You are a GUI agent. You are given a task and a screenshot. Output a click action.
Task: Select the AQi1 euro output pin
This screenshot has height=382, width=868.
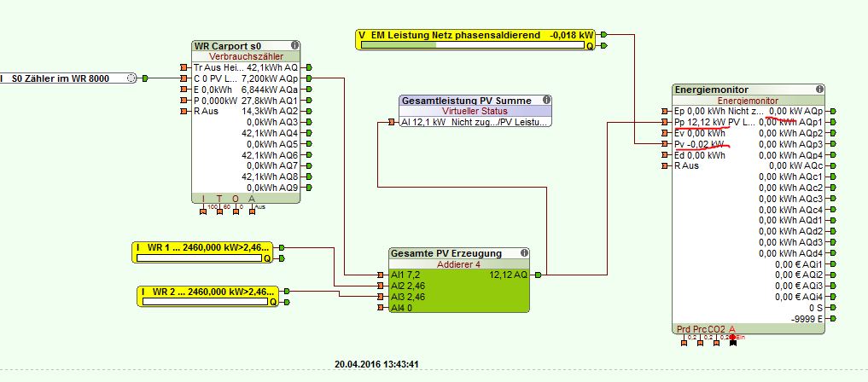click(833, 263)
